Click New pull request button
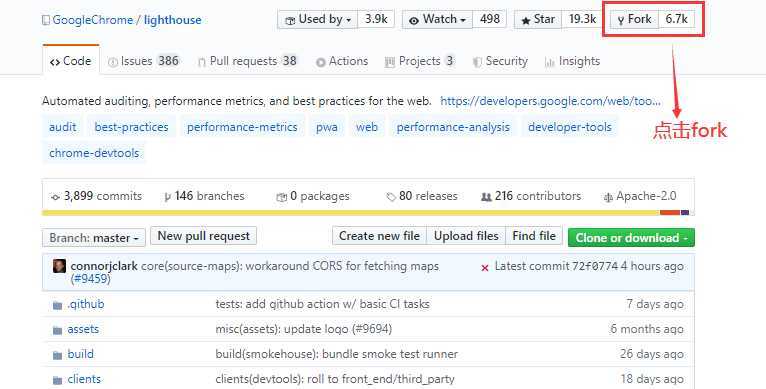The image size is (766, 389). 204,236
